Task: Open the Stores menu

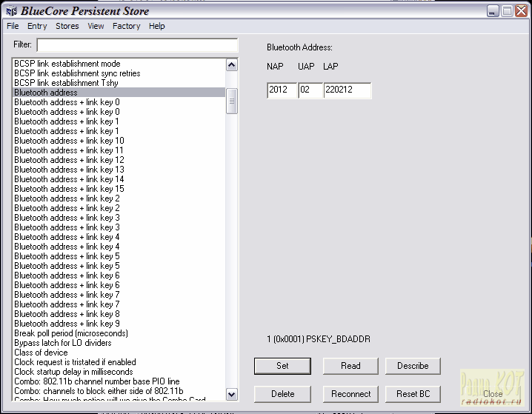Action: [67, 26]
